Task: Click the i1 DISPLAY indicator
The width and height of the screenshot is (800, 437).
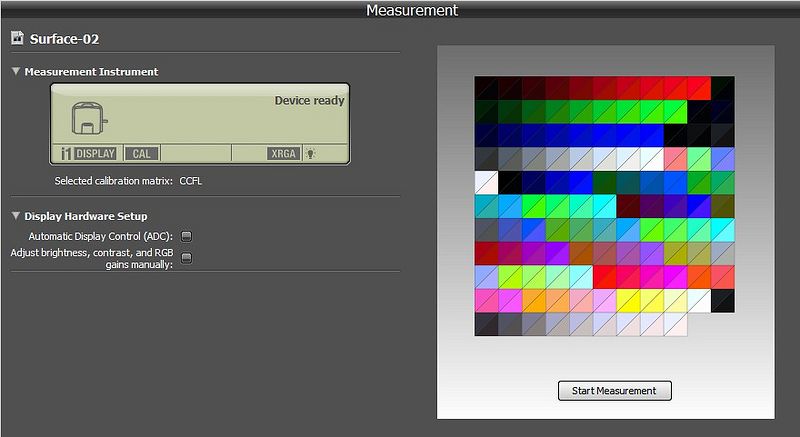Action: click(x=88, y=153)
